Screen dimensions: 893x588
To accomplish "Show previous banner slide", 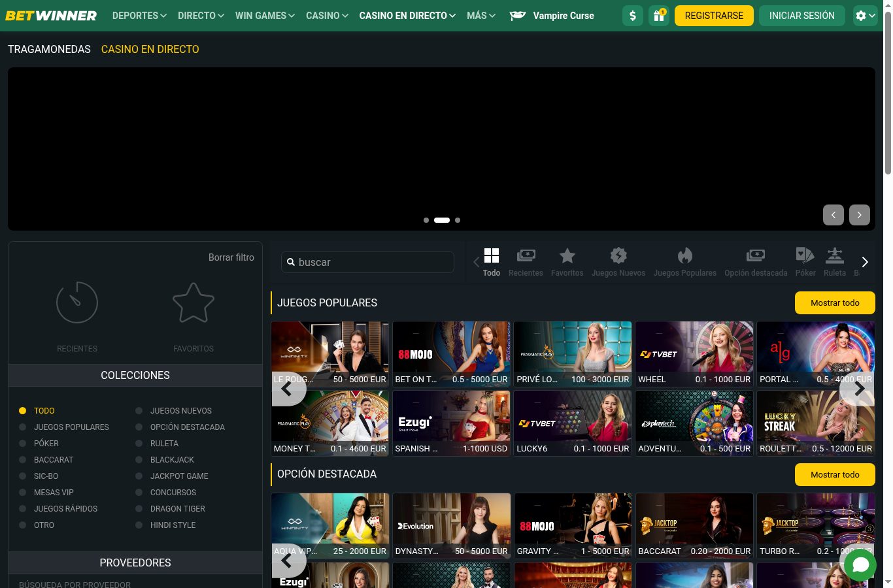I will tap(834, 215).
